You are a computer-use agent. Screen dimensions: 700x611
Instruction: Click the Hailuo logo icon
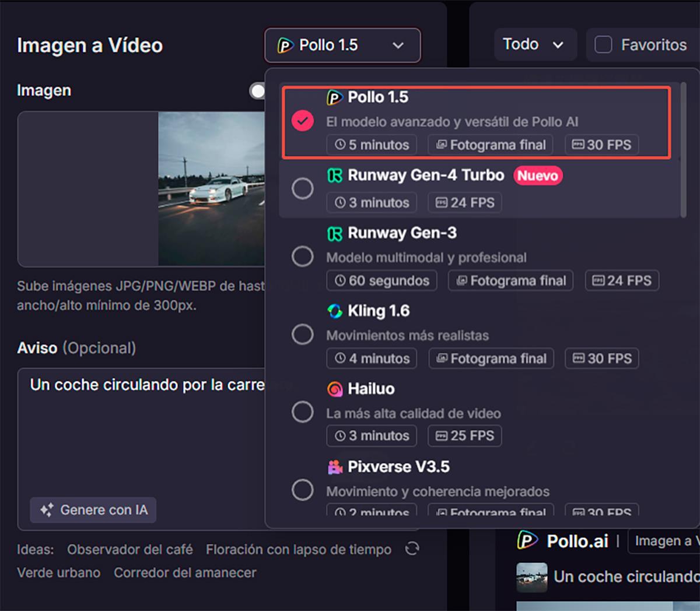(x=334, y=389)
